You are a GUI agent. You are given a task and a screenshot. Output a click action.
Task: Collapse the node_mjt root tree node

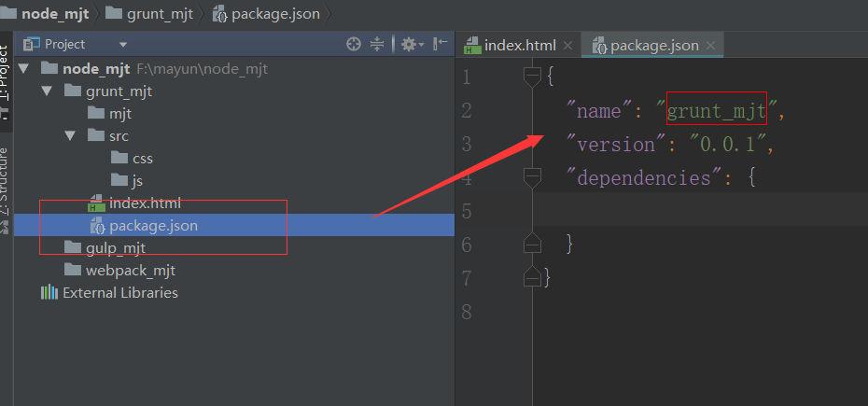click(x=24, y=69)
